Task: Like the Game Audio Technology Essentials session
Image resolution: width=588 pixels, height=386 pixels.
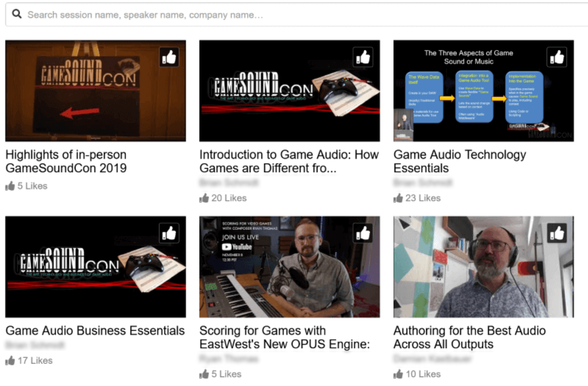Action: 557,57
